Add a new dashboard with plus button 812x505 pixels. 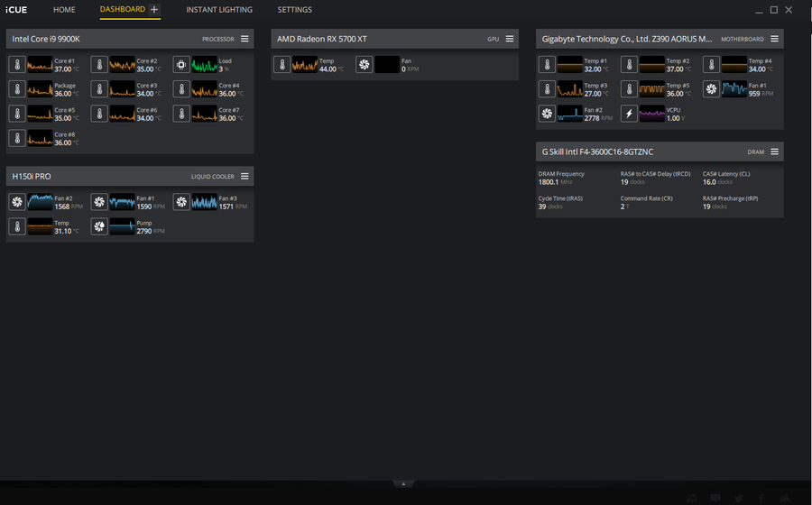coord(153,9)
